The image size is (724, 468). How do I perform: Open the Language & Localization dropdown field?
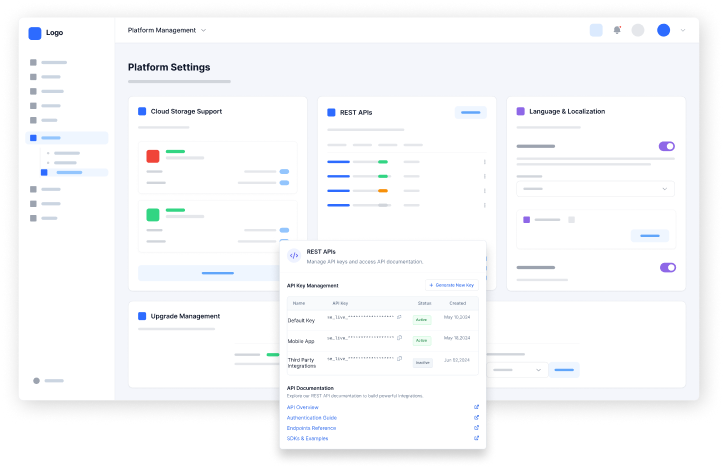click(595, 189)
